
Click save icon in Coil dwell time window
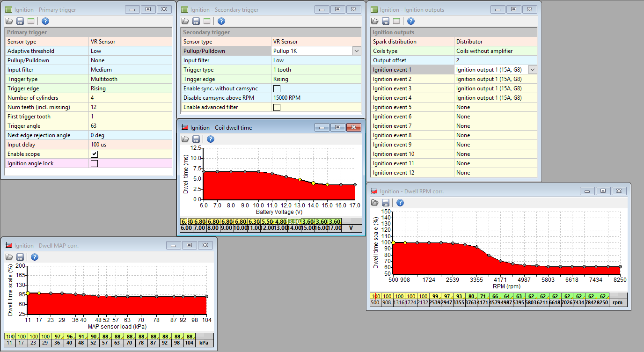(196, 139)
